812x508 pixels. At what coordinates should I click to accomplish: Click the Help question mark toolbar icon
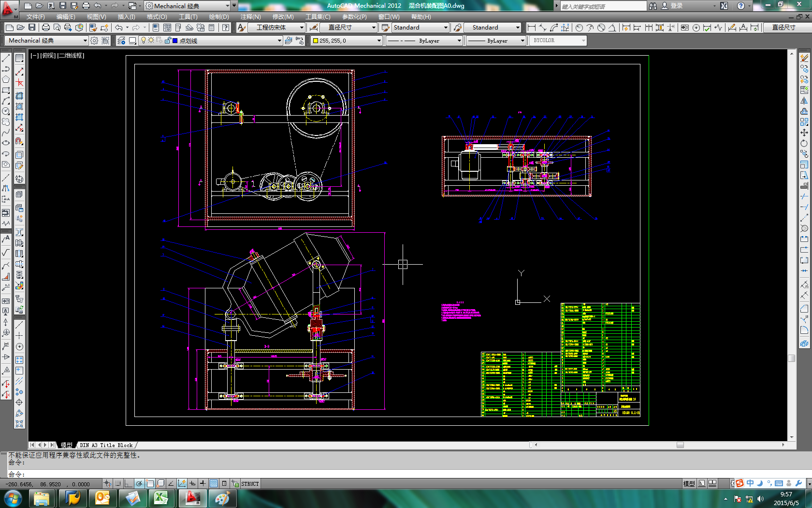pyautogui.click(x=226, y=28)
